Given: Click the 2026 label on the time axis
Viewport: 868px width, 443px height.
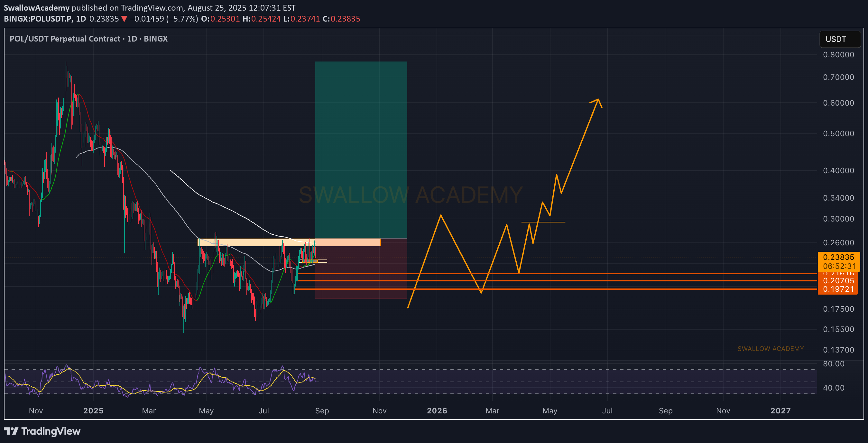Looking at the screenshot, I should (437, 410).
